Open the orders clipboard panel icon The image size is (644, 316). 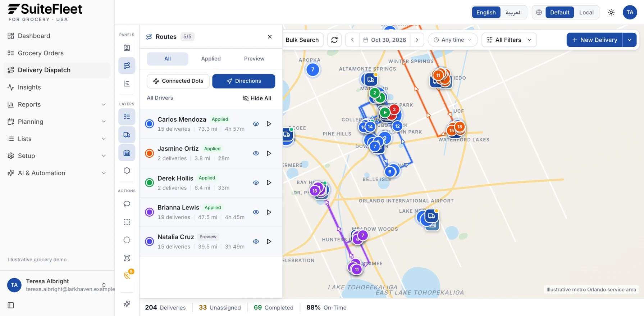pyautogui.click(x=127, y=48)
